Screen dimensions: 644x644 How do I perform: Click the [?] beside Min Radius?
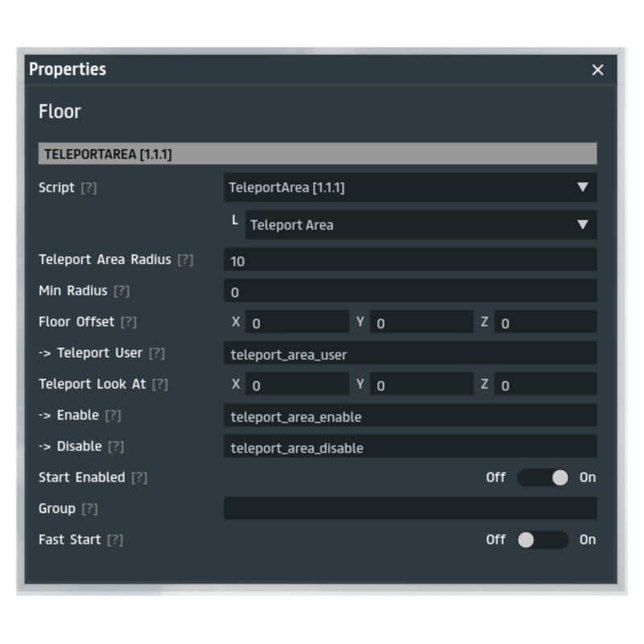tap(122, 291)
